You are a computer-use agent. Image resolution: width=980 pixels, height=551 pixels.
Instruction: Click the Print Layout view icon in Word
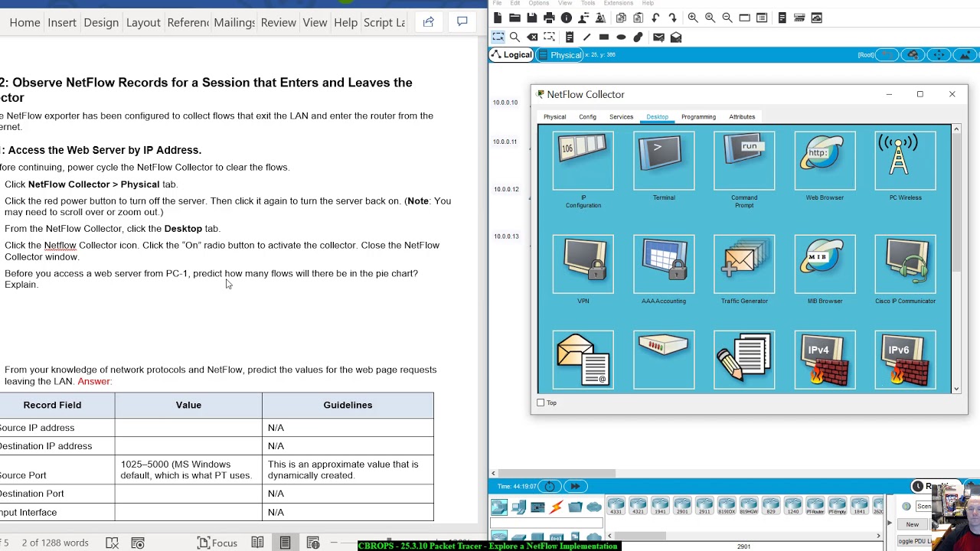285,543
